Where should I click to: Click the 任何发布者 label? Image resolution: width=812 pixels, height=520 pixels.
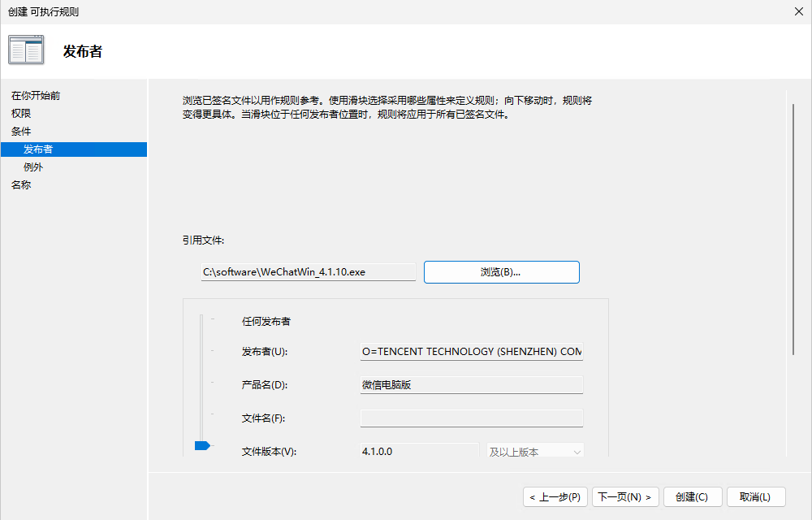(x=266, y=321)
